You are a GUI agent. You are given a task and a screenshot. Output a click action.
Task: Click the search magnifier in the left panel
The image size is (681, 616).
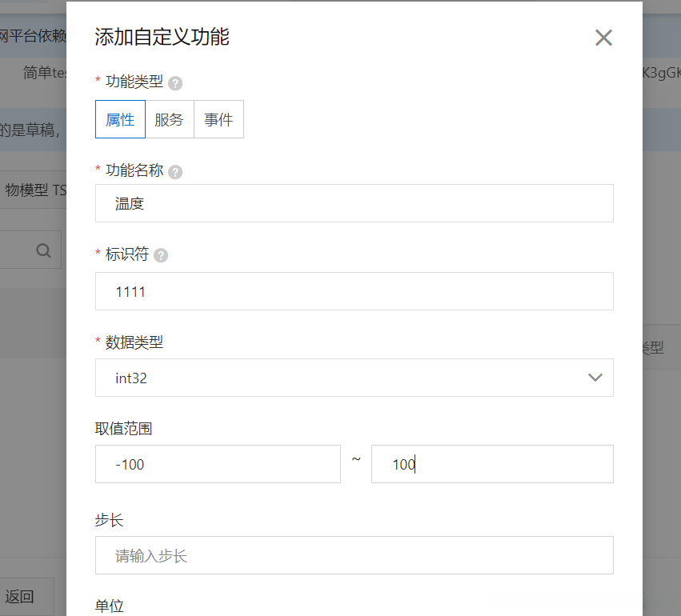click(44, 250)
